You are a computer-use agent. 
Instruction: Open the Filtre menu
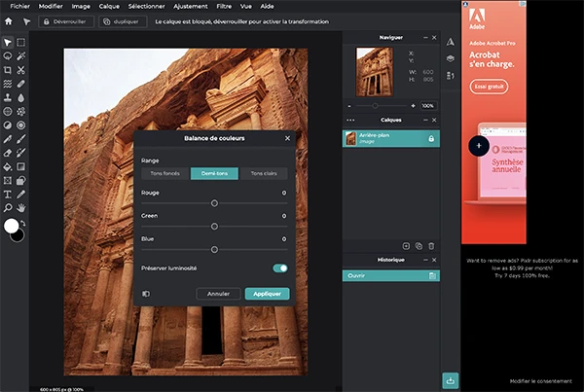click(x=224, y=6)
